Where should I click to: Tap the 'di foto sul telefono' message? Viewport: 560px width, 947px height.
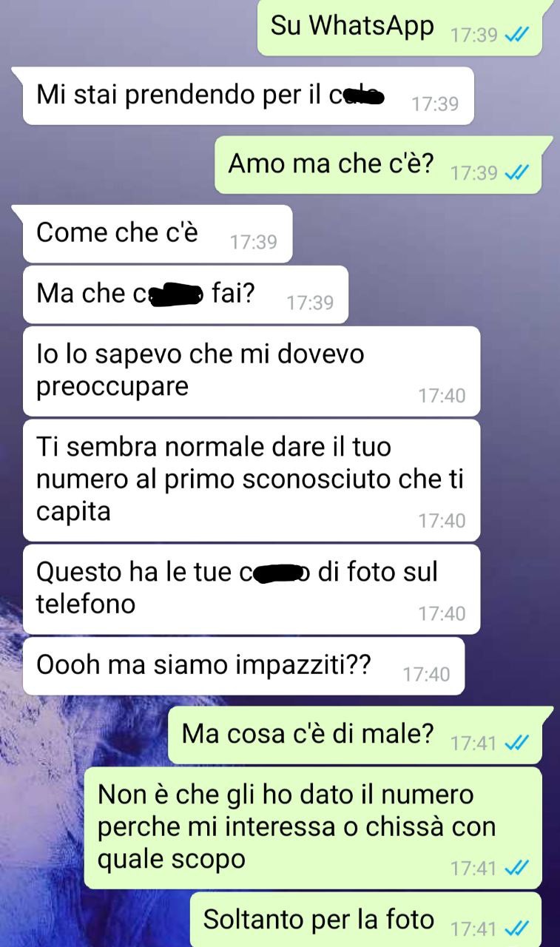(252, 589)
